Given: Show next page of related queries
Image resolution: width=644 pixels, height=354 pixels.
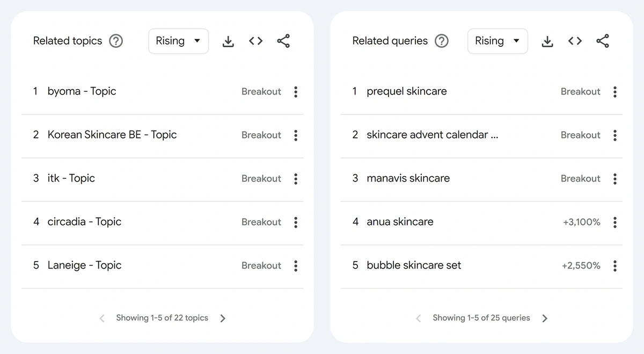Looking at the screenshot, I should 545,319.
